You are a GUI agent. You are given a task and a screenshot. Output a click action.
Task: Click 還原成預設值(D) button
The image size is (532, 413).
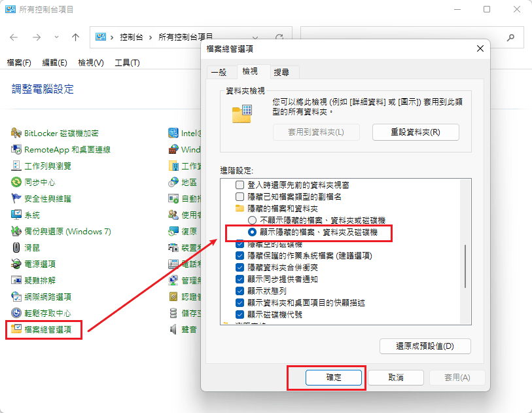pos(425,346)
